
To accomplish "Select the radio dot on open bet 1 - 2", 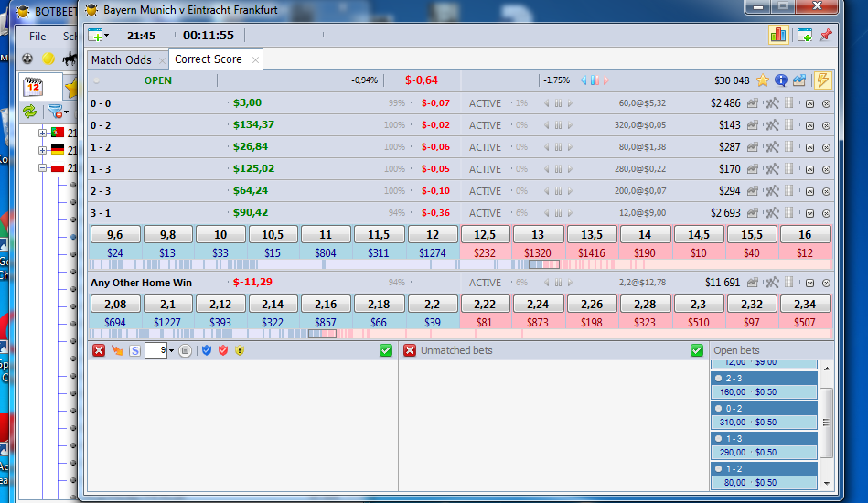I will 719,468.
